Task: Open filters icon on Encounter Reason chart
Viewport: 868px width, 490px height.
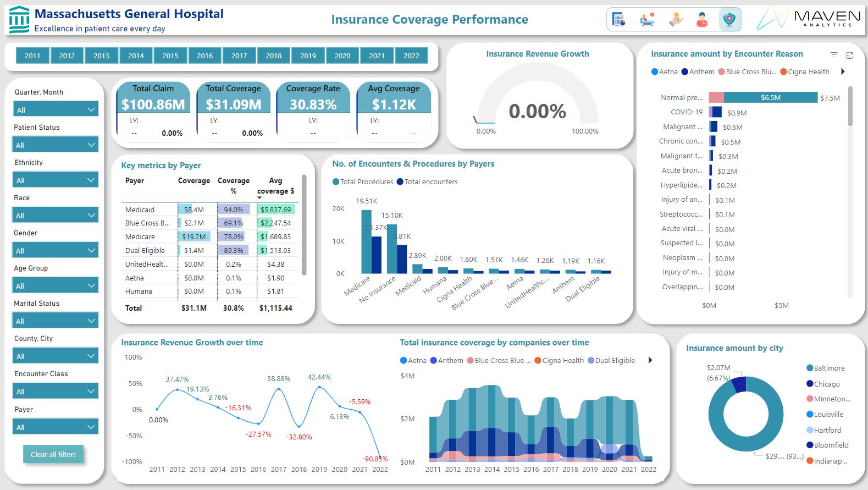Action: (834, 55)
